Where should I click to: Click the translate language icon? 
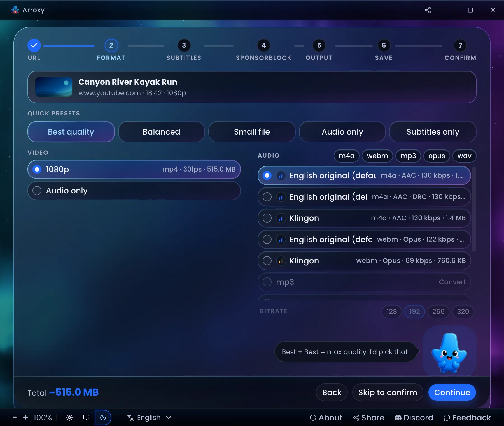pos(130,418)
